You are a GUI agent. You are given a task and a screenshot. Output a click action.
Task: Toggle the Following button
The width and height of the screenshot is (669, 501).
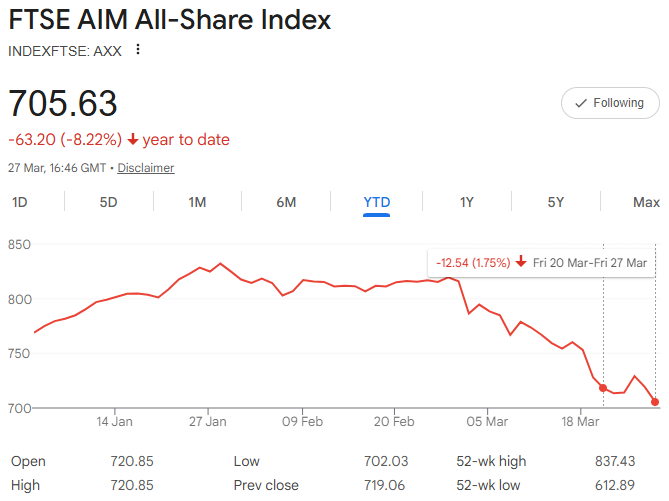[610, 103]
